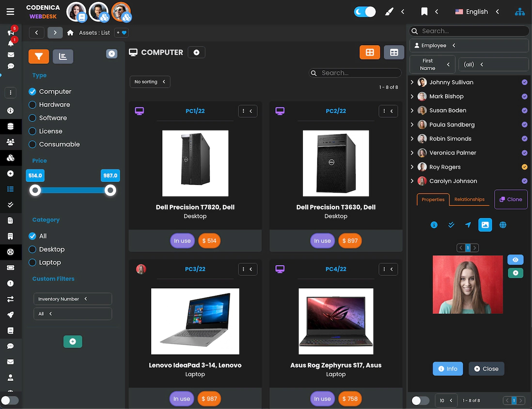Viewport: 532px width, 409px height.
Task: Click the right price slider handle
Action: 110,190
